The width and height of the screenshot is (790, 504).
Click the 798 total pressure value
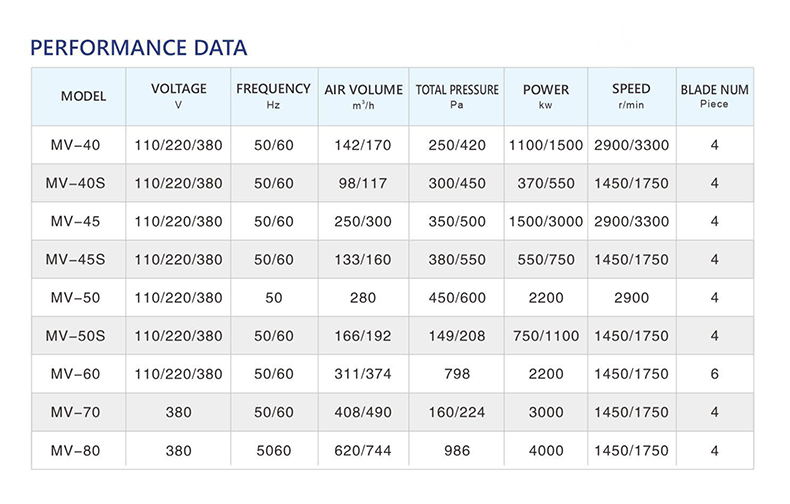tap(457, 374)
